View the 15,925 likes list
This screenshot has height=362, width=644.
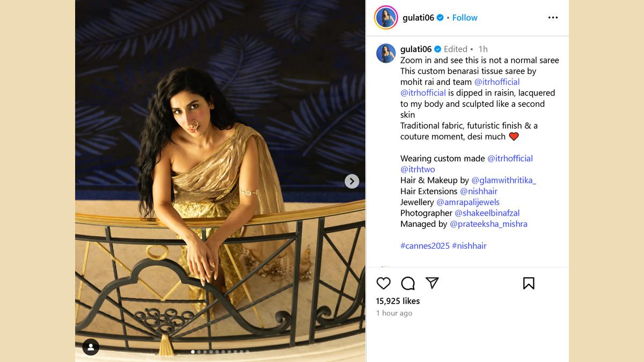coord(398,301)
